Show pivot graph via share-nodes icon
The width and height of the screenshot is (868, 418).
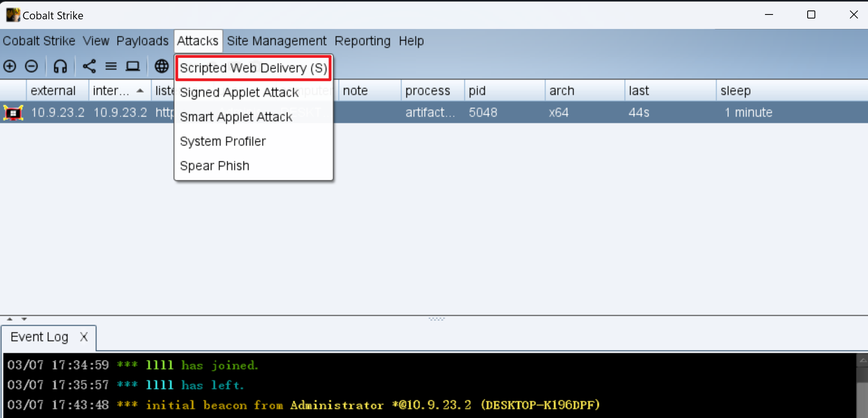(89, 66)
